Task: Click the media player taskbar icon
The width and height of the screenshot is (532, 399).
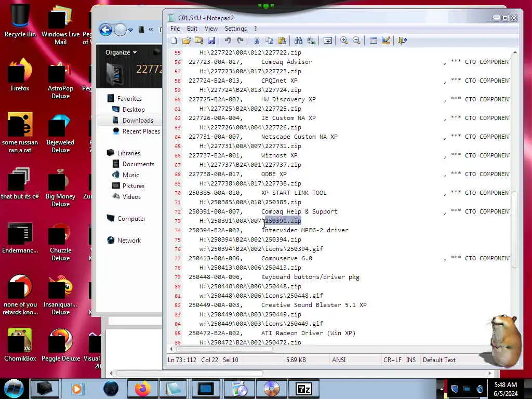Action: (77, 389)
